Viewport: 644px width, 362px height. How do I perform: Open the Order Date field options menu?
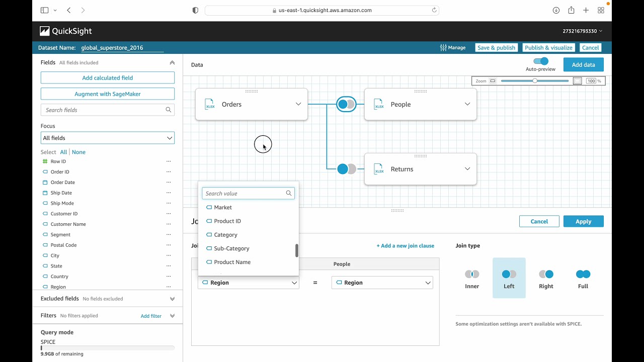(169, 183)
